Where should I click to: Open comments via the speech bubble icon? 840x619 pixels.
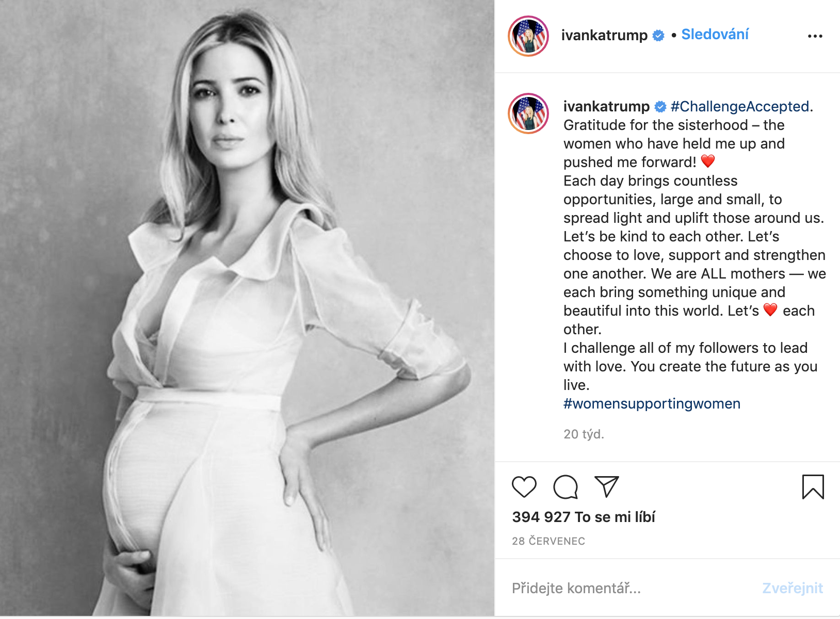point(565,487)
